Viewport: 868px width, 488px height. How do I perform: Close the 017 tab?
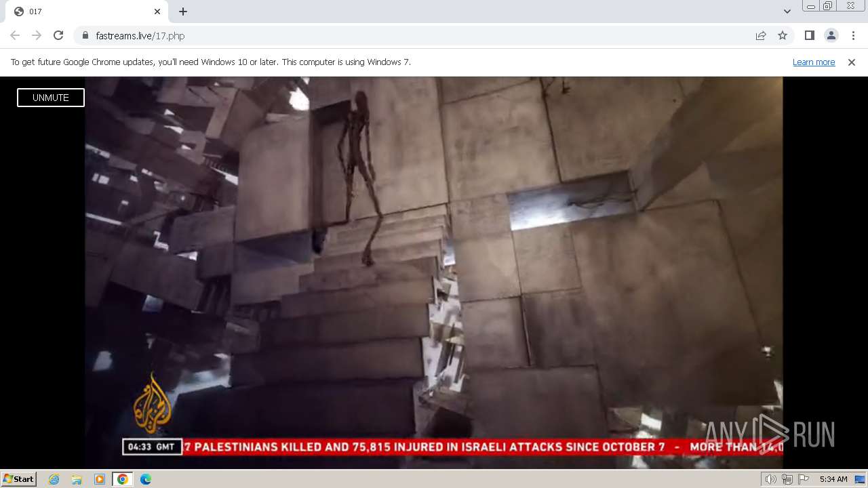157,12
